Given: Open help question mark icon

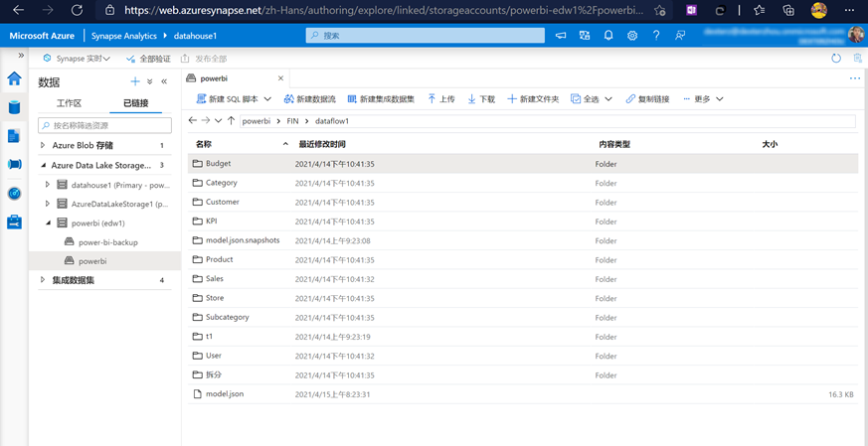Looking at the screenshot, I should click(656, 36).
